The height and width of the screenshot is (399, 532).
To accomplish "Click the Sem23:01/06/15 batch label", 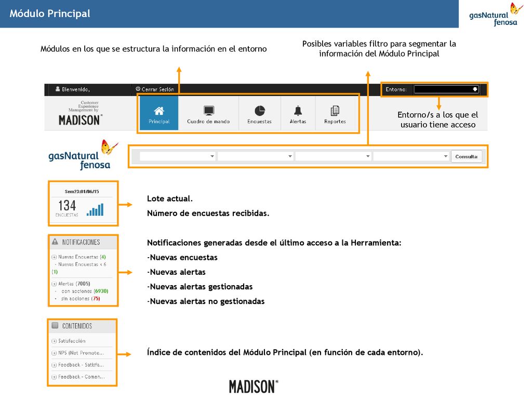I will [82, 191].
